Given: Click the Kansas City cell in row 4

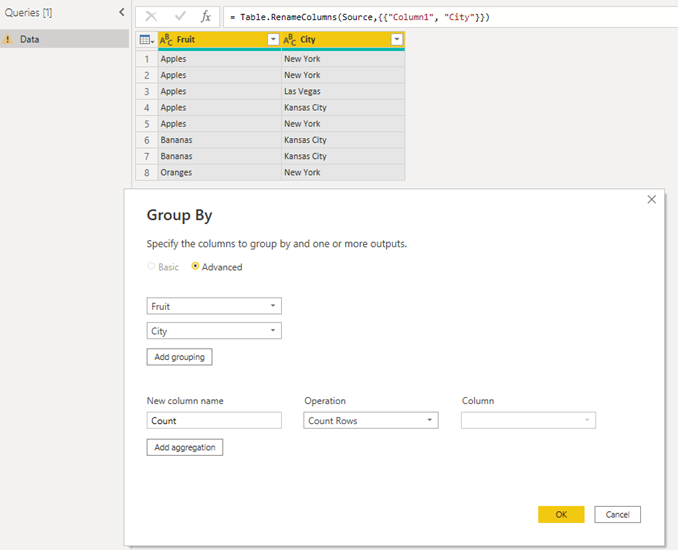Looking at the screenshot, I should point(343,108).
